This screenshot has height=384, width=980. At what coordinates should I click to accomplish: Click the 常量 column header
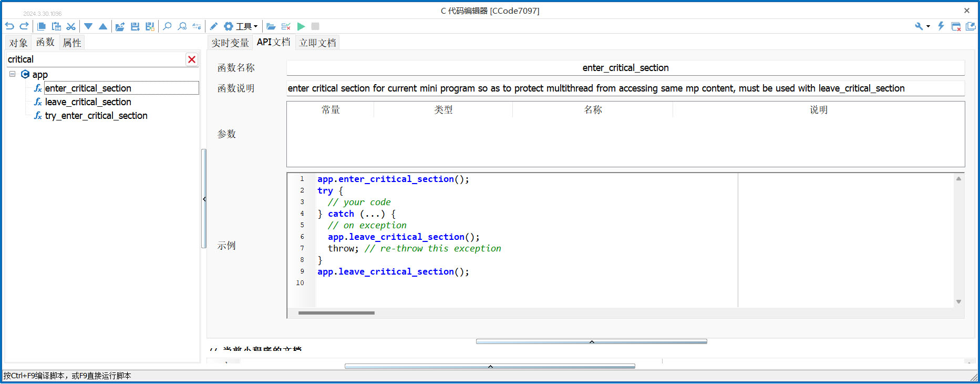pyautogui.click(x=331, y=109)
